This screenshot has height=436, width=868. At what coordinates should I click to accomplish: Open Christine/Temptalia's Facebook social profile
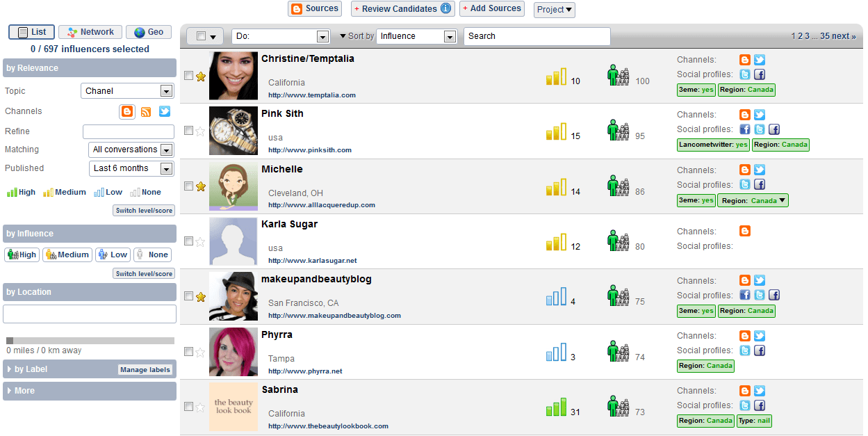(760, 74)
